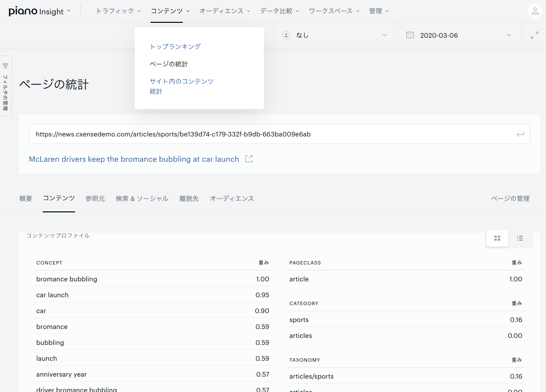Select ページの統計 menu entry
The height and width of the screenshot is (392, 546).
(x=168, y=64)
